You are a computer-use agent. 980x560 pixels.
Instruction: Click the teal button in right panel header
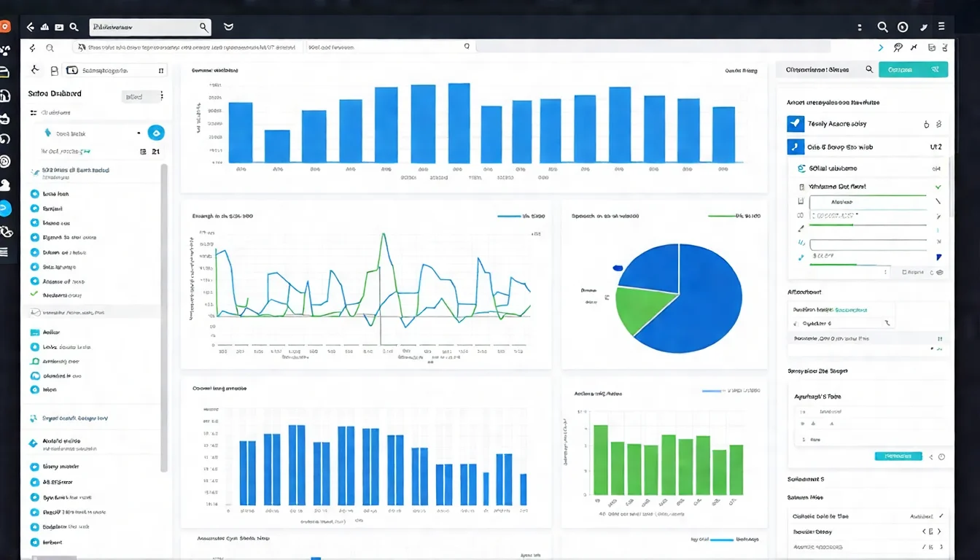click(x=913, y=70)
